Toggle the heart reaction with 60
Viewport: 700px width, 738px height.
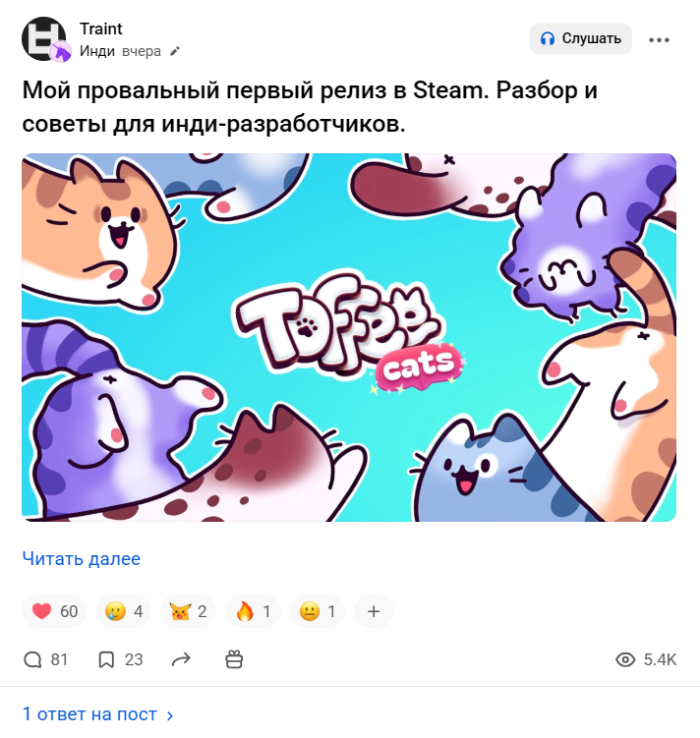tap(54, 611)
